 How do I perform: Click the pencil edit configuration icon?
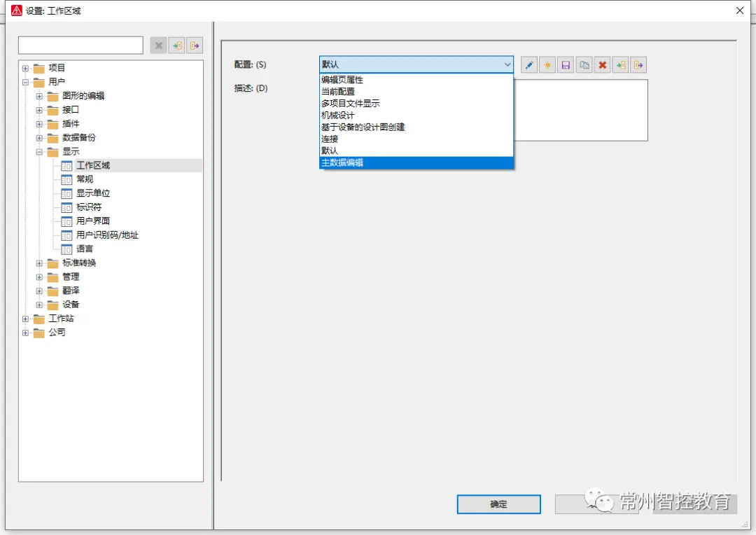[x=529, y=64]
